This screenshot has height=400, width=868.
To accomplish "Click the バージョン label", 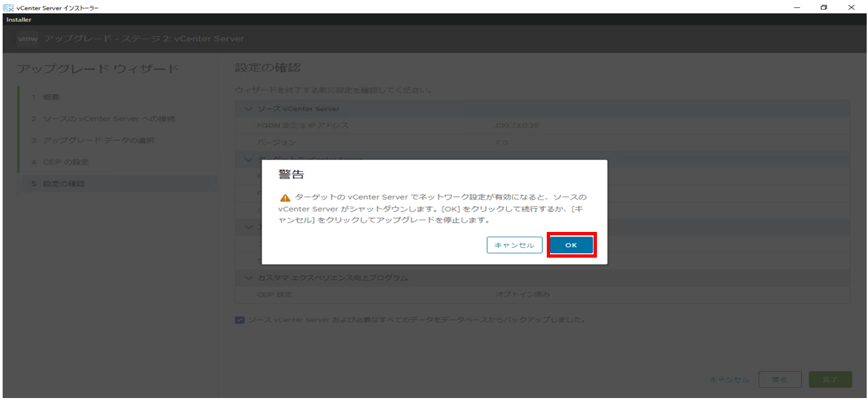I will coord(276,142).
